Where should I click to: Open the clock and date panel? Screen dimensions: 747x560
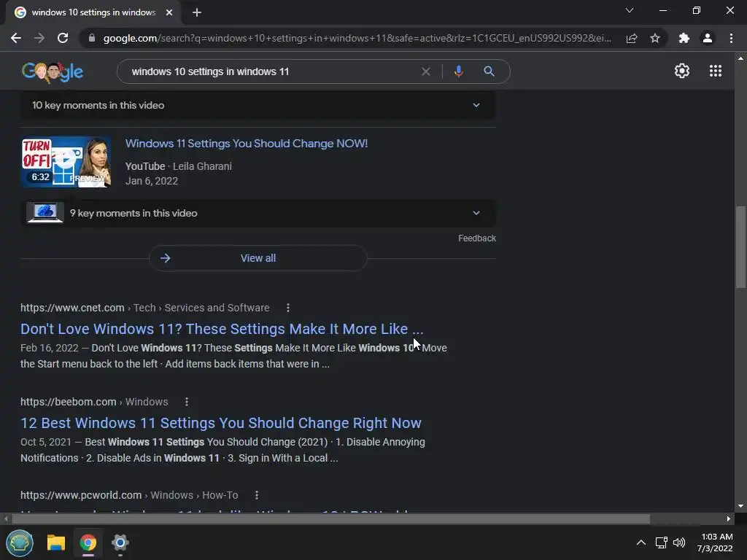coord(715,542)
